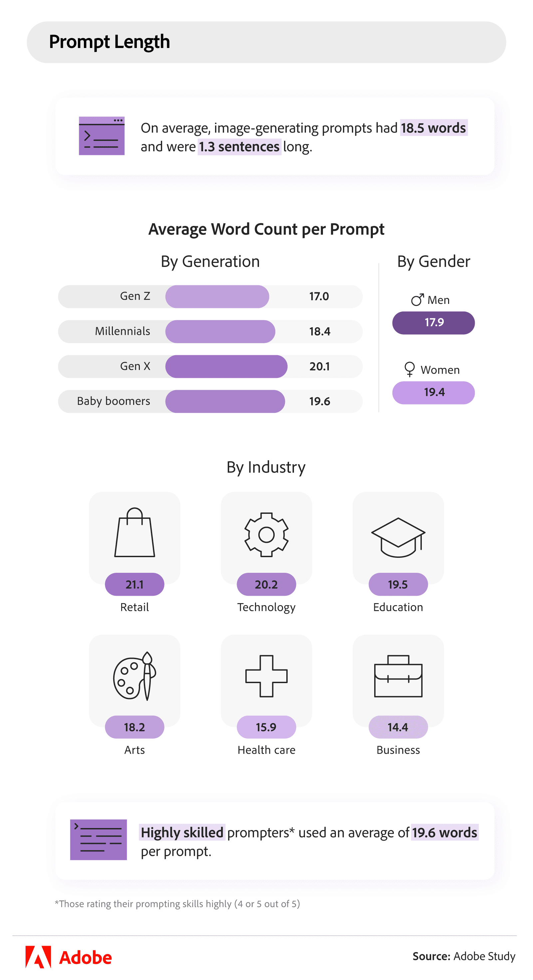This screenshot has height=980, width=533.
Task: Click the Retail shopping bag icon
Action: coord(134,532)
